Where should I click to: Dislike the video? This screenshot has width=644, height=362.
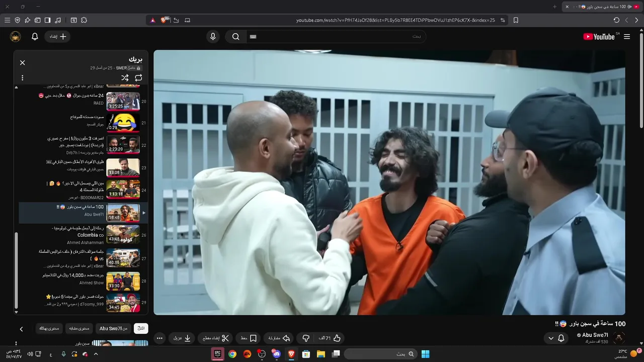[306, 338]
